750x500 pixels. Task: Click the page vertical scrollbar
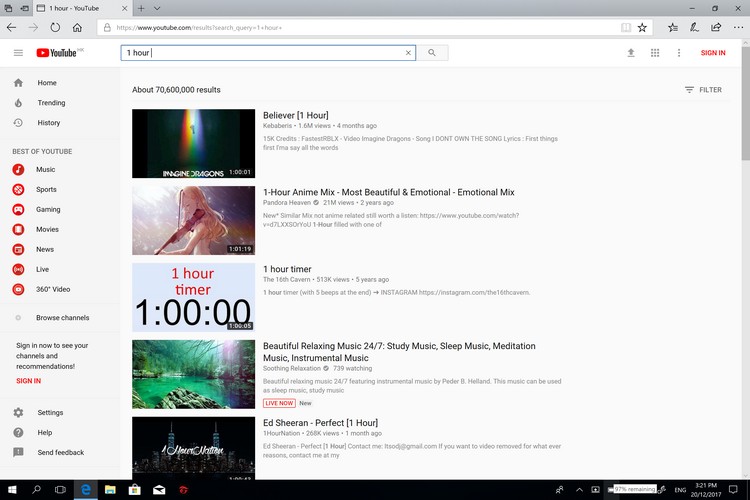click(x=746, y=103)
